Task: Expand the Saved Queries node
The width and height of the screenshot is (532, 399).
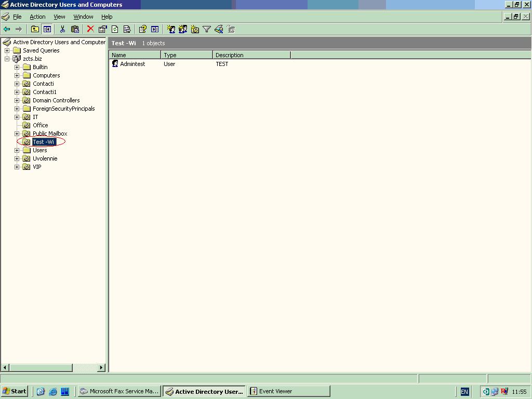Action: (x=7, y=50)
